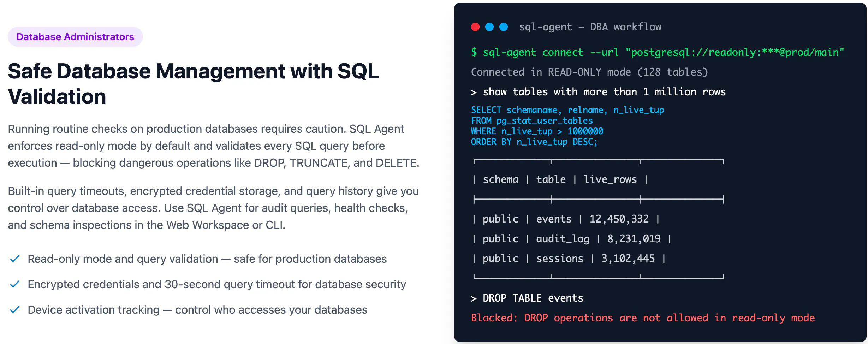
Task: Click 'Device activation tracking' feature text
Action: (x=197, y=310)
